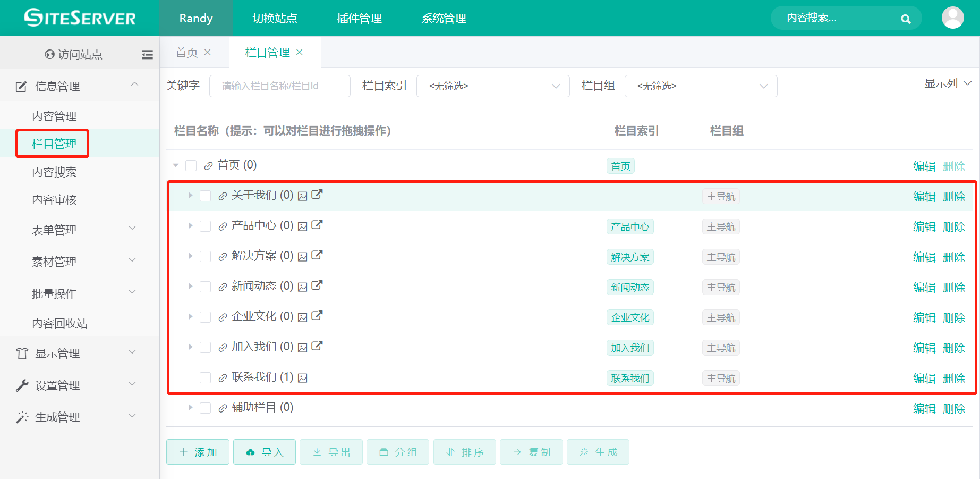
Task: Expand the 解决方案 tree node
Action: tap(190, 256)
